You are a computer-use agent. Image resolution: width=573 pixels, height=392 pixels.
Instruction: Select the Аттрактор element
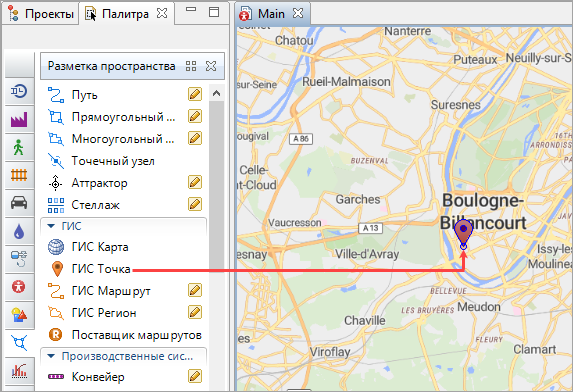pyautogui.click(x=88, y=183)
